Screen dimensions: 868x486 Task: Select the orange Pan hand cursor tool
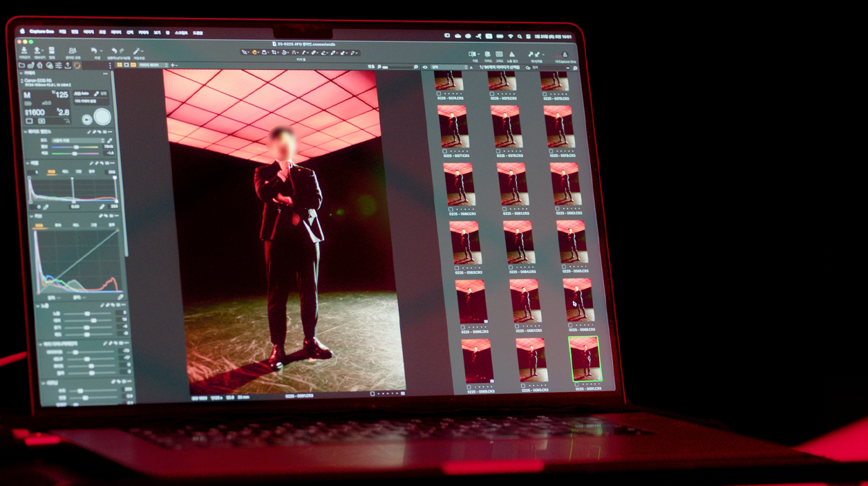(x=254, y=53)
